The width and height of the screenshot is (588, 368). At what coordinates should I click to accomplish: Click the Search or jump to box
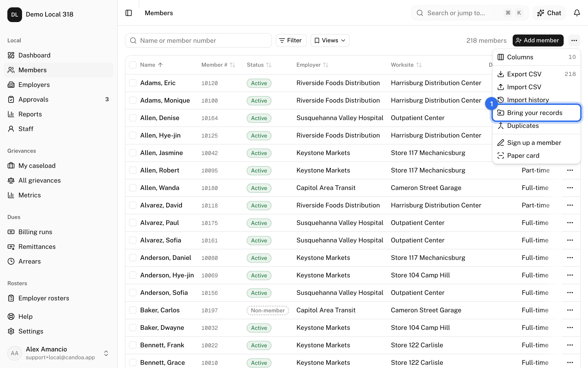[470, 13]
